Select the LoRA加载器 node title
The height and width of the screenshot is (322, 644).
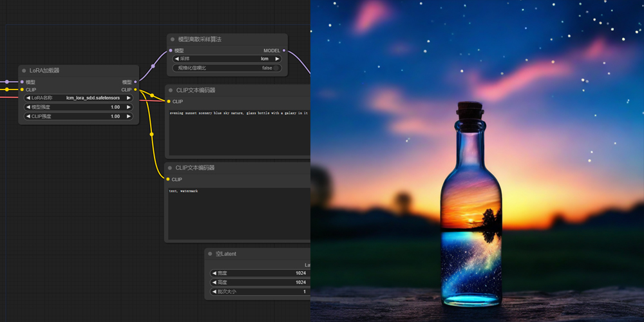(x=45, y=71)
